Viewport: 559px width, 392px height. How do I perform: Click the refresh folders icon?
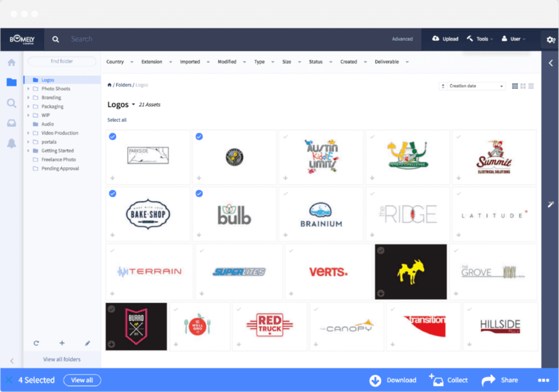[x=36, y=343]
